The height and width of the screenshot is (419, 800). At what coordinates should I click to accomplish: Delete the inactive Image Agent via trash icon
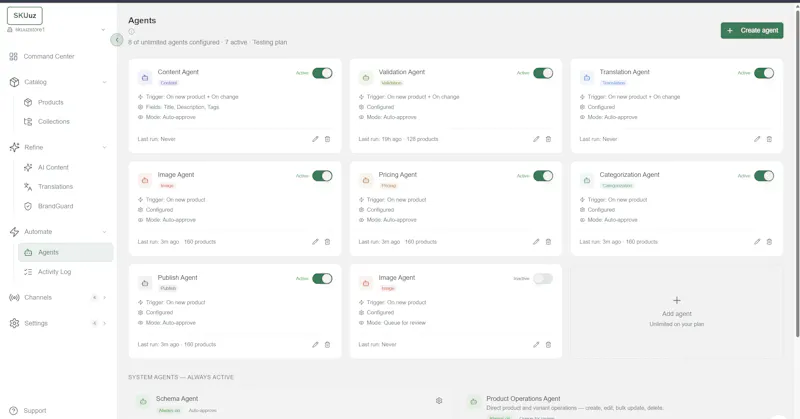point(548,344)
